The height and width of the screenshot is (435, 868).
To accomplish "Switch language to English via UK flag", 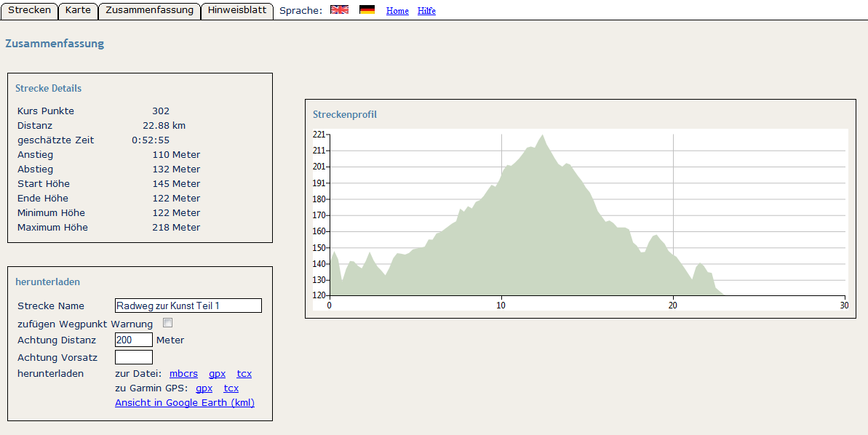I will (x=339, y=10).
